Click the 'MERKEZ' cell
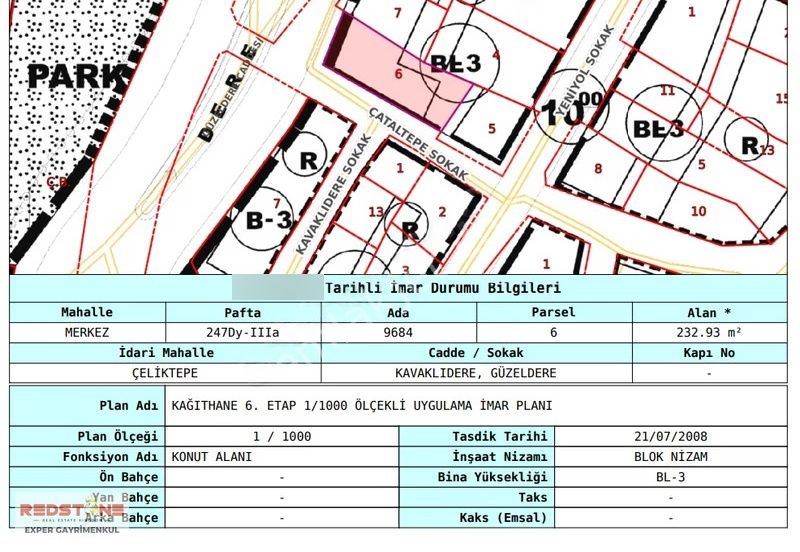The width and height of the screenshot is (800, 552). 87,333
